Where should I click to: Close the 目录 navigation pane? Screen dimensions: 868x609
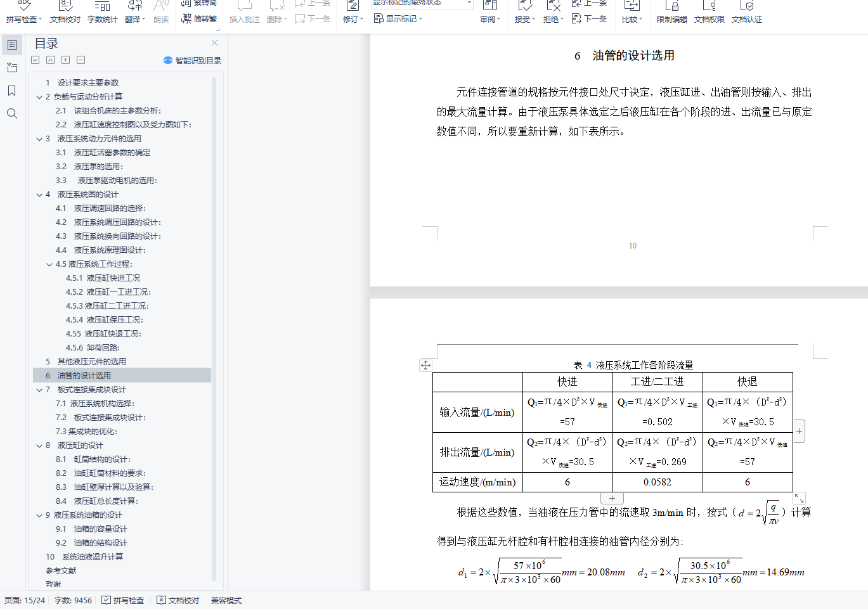pos(214,43)
